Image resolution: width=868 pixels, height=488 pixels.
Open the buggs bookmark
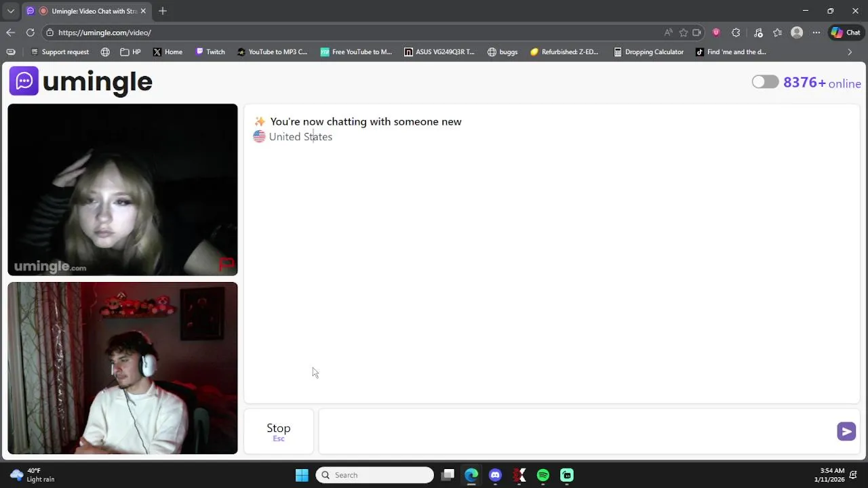pyautogui.click(x=502, y=52)
